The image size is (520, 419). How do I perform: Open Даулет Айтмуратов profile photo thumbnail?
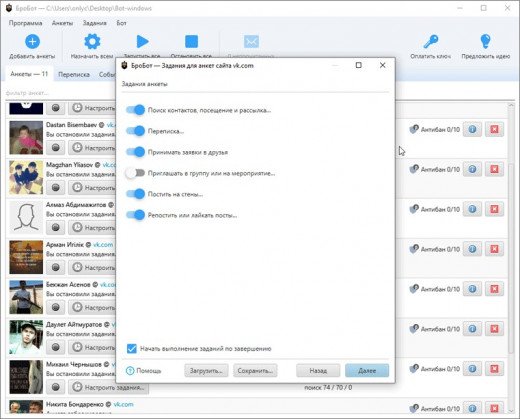(26, 337)
